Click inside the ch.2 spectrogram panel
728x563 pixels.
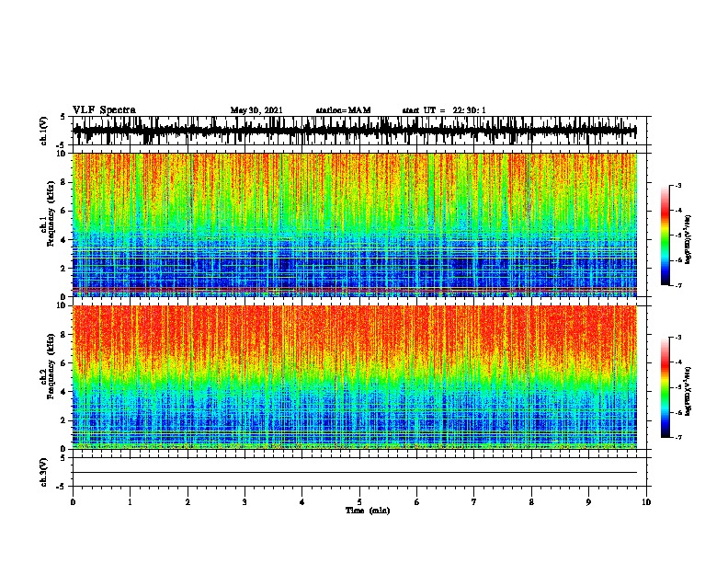coord(355,377)
